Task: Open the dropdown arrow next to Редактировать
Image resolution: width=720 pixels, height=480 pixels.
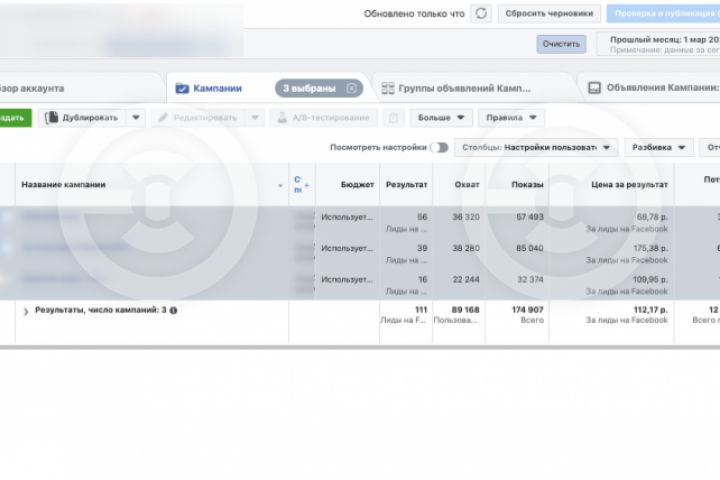Action: (255, 118)
